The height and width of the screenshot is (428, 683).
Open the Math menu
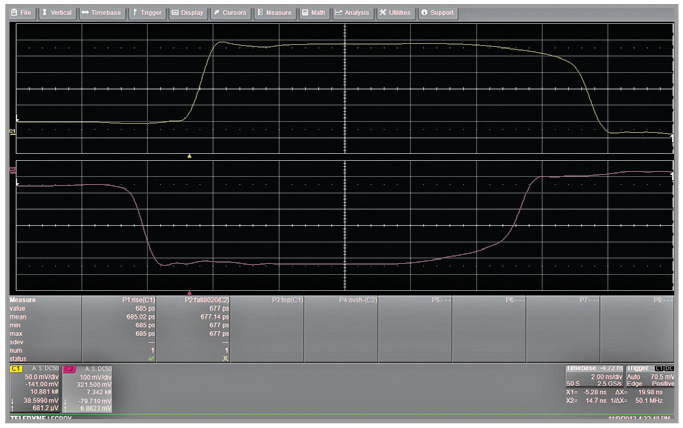(314, 12)
